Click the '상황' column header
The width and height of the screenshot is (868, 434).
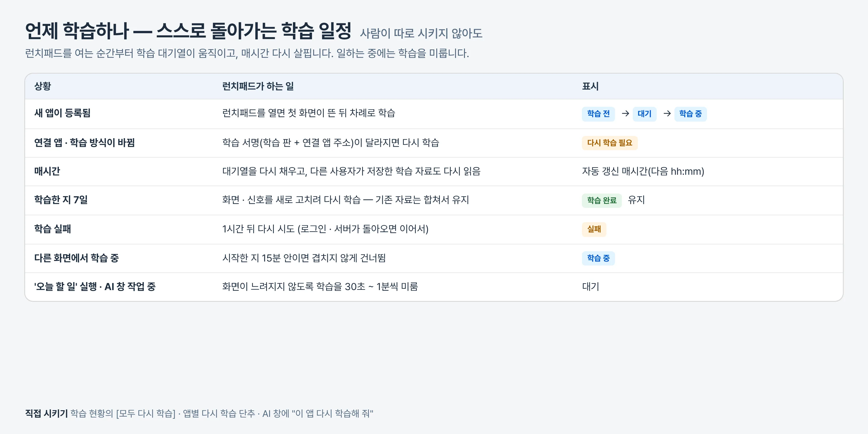pos(43,86)
